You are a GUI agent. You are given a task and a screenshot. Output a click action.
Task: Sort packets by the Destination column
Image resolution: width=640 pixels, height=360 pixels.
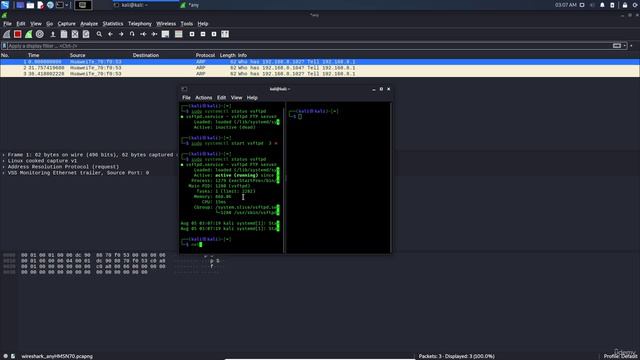coord(146,55)
